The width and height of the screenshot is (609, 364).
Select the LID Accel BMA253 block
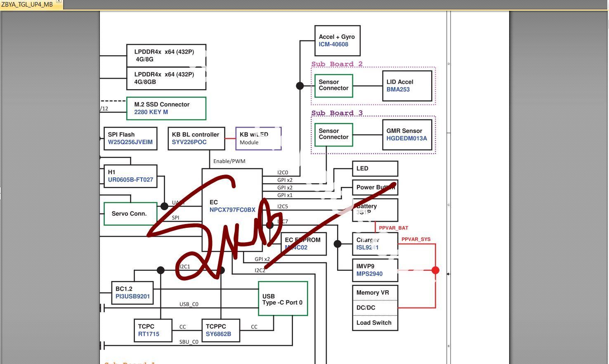coord(407,86)
